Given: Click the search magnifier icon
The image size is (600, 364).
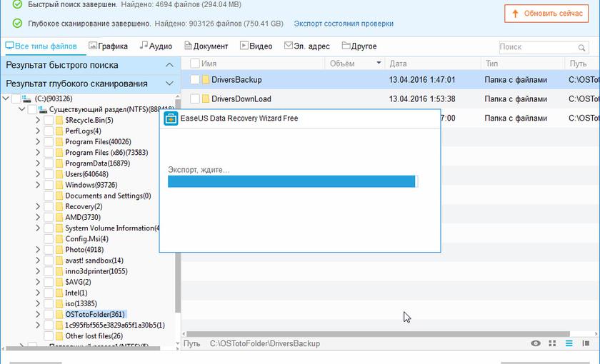Looking at the screenshot, I should [x=581, y=48].
